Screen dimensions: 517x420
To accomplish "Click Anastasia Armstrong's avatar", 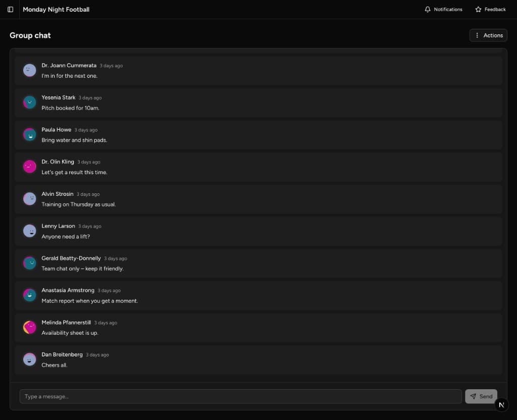I will click(29, 295).
